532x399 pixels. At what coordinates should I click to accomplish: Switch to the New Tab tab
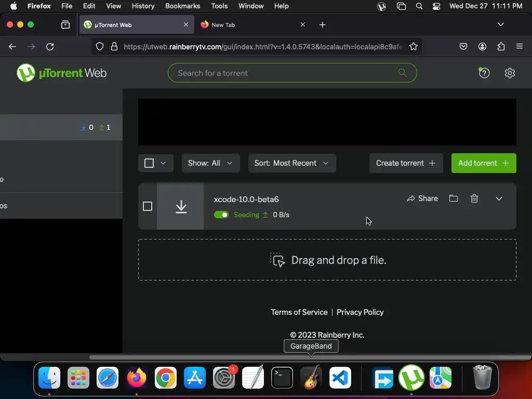click(253, 25)
